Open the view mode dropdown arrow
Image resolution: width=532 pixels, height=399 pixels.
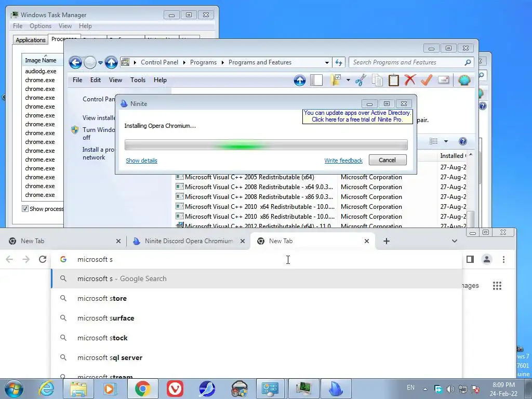[446, 141]
